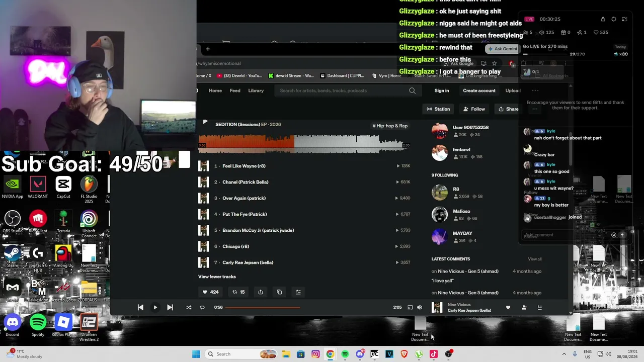Like the SEDITION EP with 424 likes

[x=210, y=292]
